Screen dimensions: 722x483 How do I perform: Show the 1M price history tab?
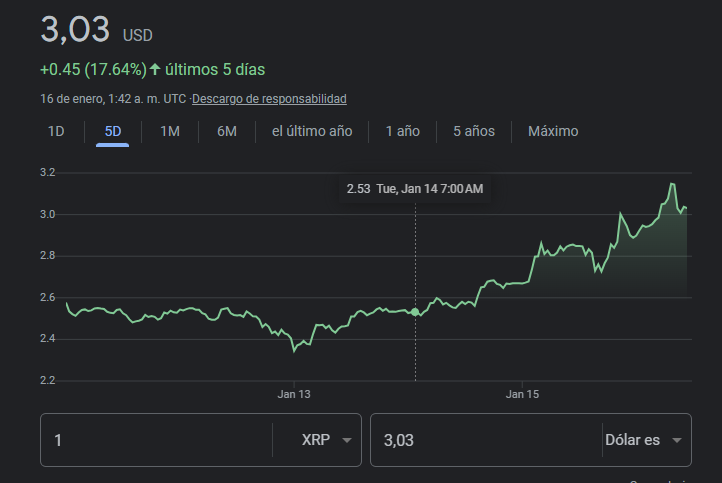point(170,131)
